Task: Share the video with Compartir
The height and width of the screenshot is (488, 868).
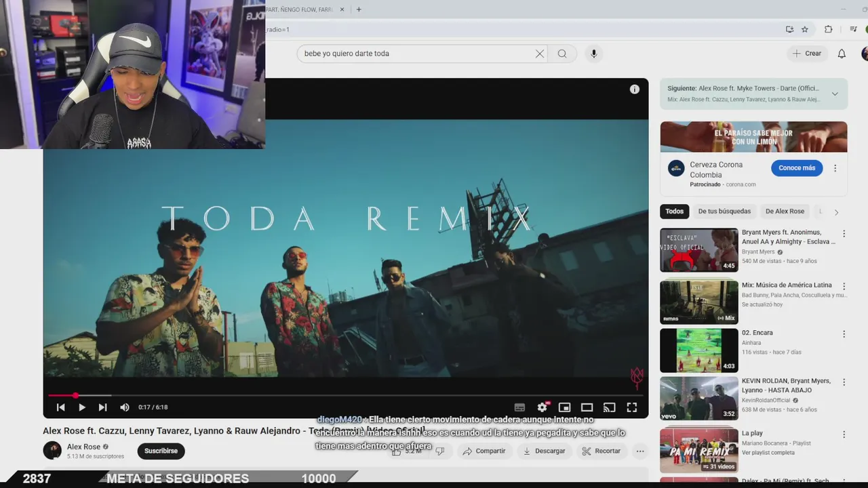Action: (x=484, y=451)
